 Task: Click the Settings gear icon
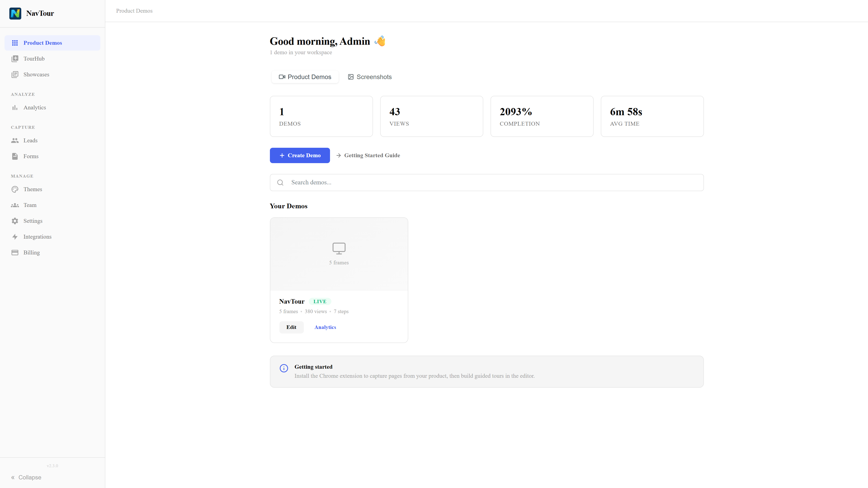coord(15,221)
